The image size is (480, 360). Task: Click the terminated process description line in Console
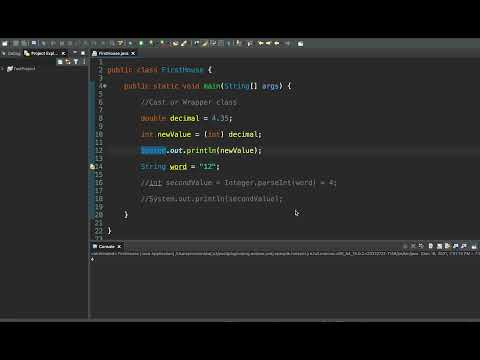point(285,254)
